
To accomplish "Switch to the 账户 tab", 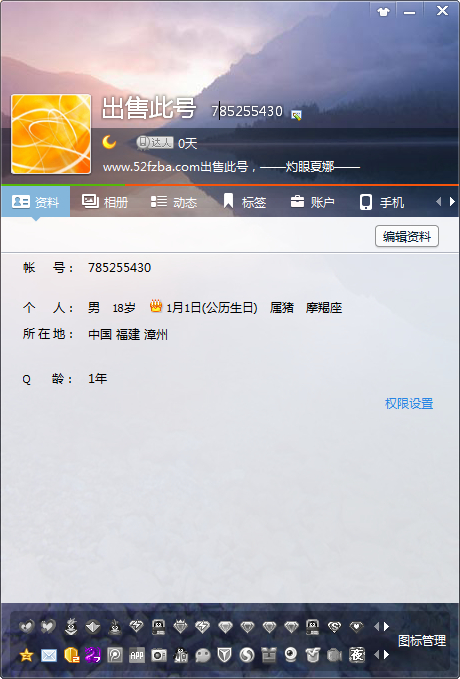I will click(x=312, y=202).
